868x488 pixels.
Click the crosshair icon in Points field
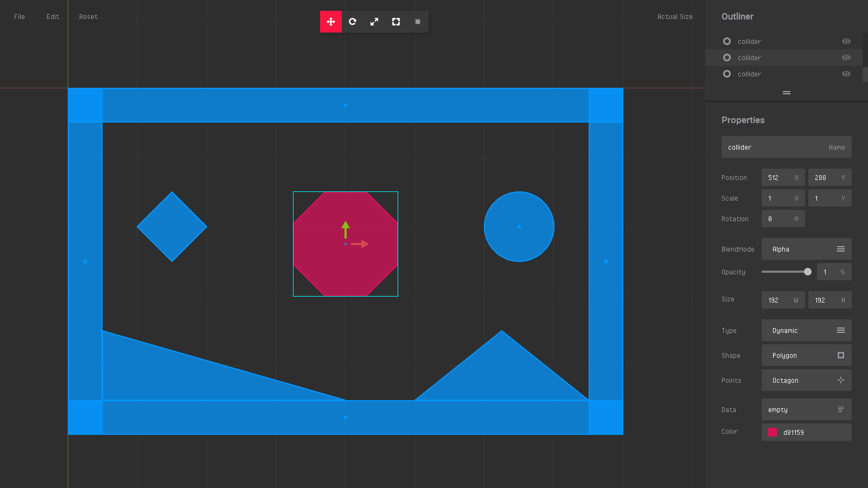click(x=840, y=380)
